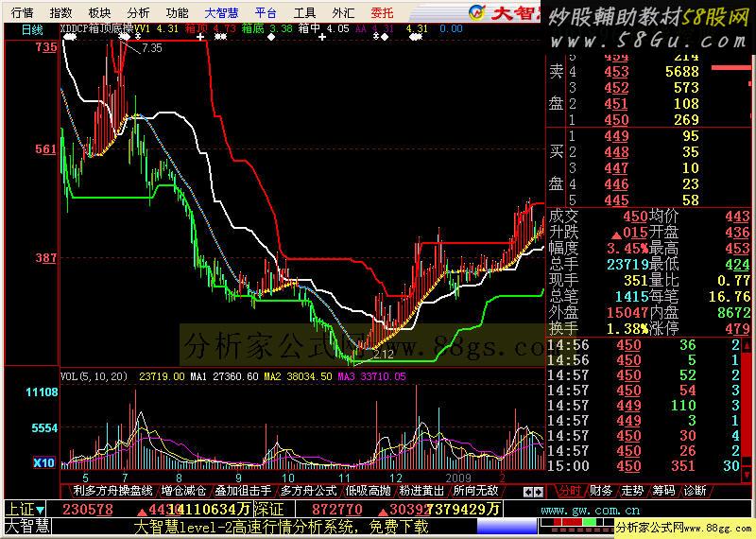Click the 11108 volume axis label
Viewport: 756px width, 539px height.
(42, 391)
